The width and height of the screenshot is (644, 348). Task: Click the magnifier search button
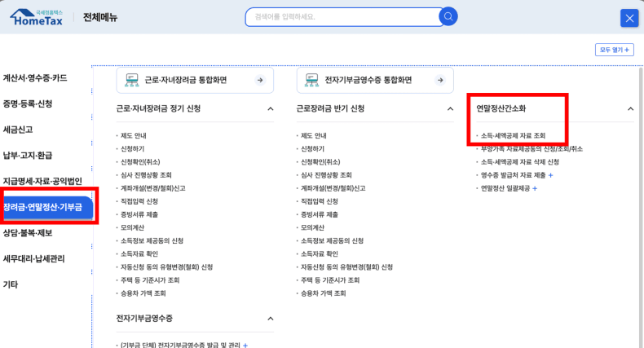448,16
